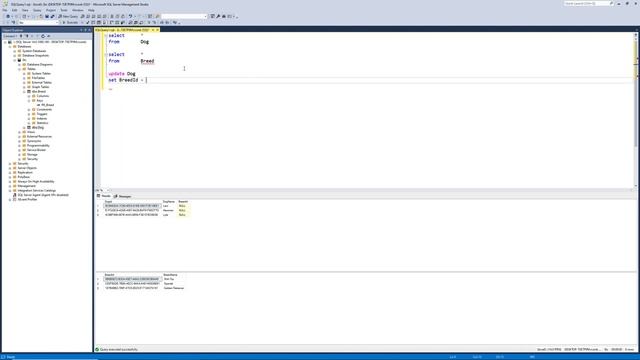
Task: Click the Golden Retriever cell in Breed results
Action: [174, 288]
